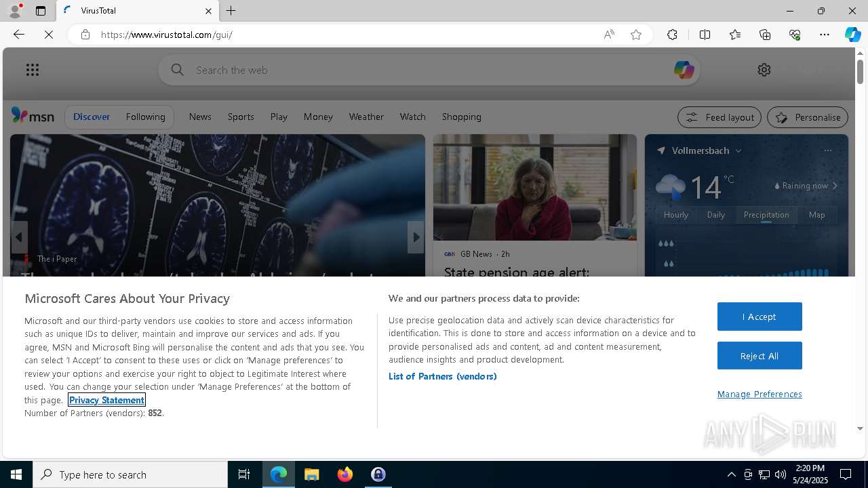The width and height of the screenshot is (868, 488).
Task: Add this page to favorites star
Action: [636, 35]
